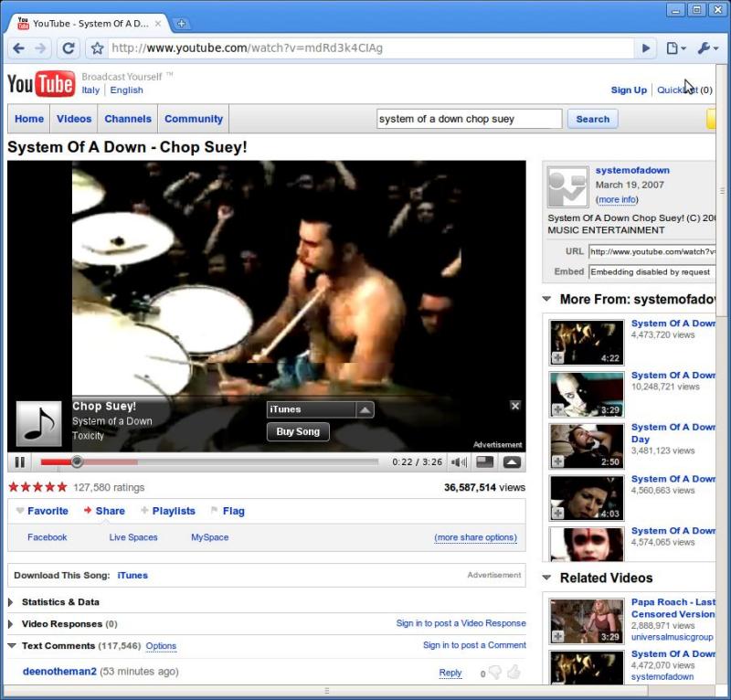Image resolution: width=731 pixels, height=700 pixels.
Task: Open the comments Options link
Action: 161,646
